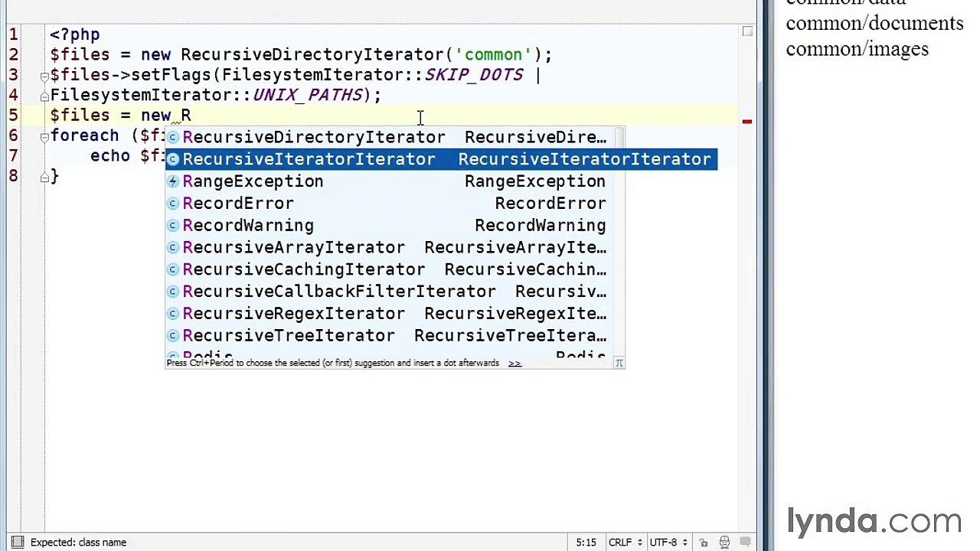This screenshot has width=980, height=551.
Task: Click common/images in the browser output
Action: (x=857, y=49)
